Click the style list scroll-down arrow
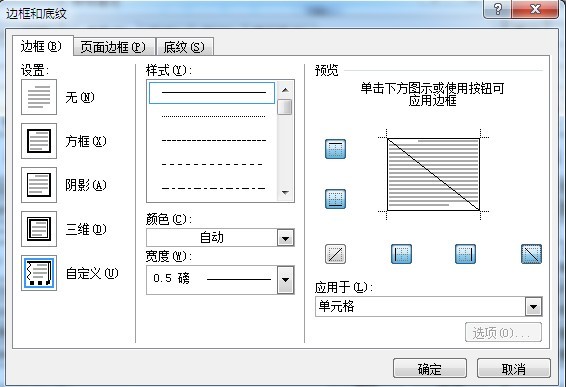Screen dimensions: 566x387 [285, 192]
